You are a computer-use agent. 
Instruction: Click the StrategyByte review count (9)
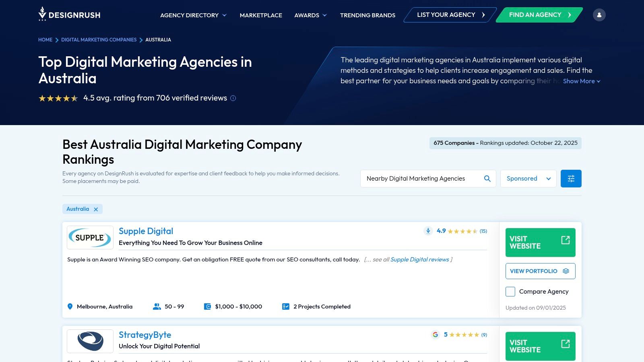click(x=484, y=335)
